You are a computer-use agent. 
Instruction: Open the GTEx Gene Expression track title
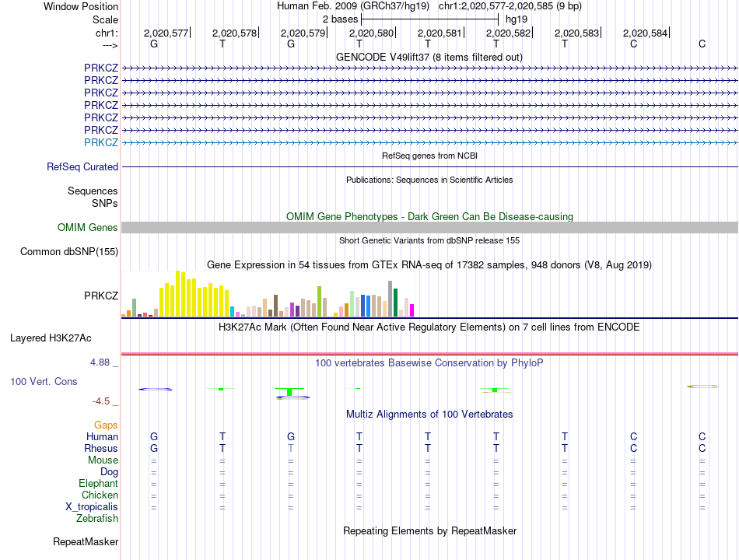point(429,265)
